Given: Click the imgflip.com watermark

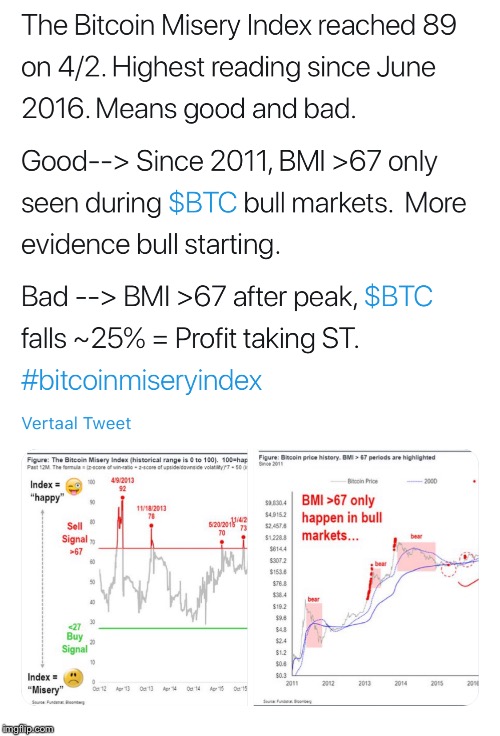Looking at the screenshot, I should click(28, 728).
